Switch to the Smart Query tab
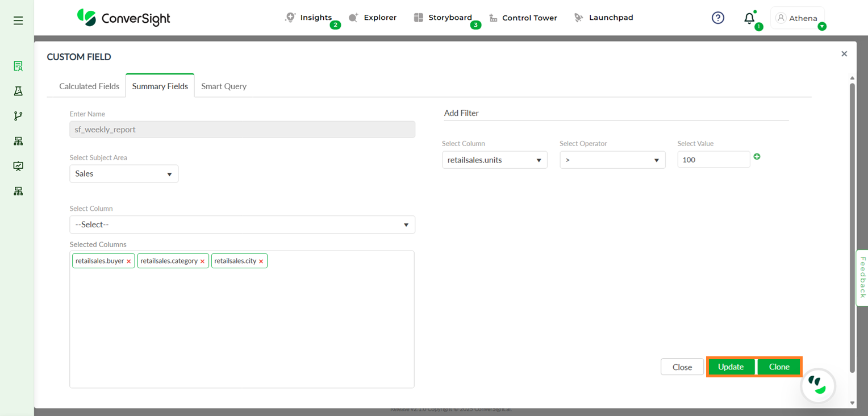868x416 pixels. tap(224, 86)
